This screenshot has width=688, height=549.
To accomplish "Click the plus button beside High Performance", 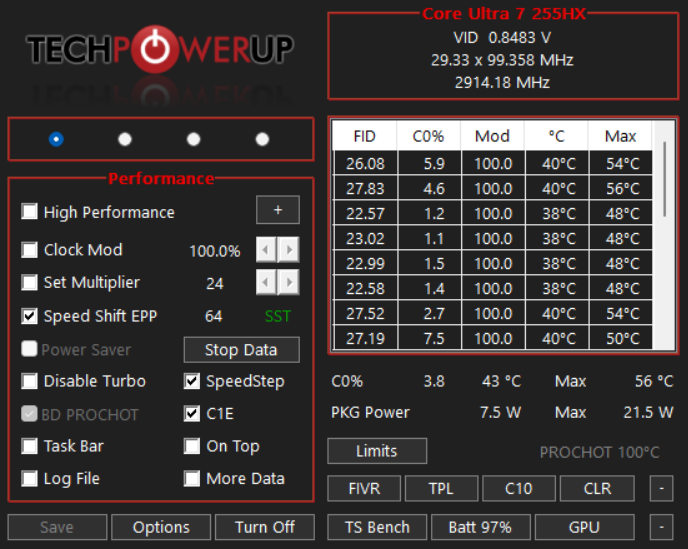I will [x=277, y=210].
